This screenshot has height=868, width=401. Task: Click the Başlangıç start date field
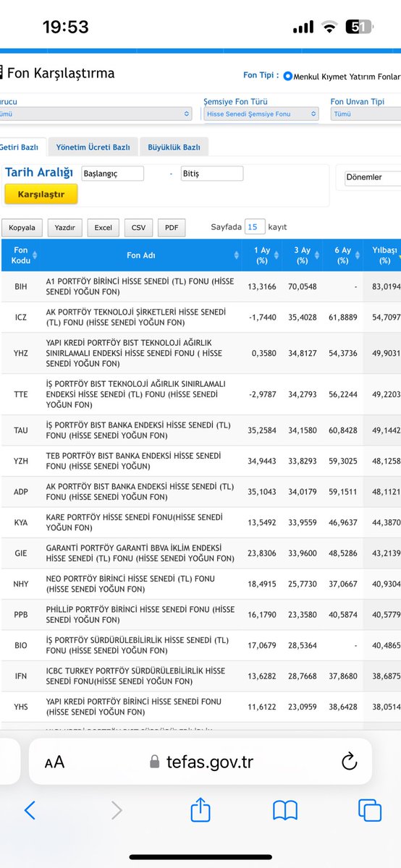(113, 174)
